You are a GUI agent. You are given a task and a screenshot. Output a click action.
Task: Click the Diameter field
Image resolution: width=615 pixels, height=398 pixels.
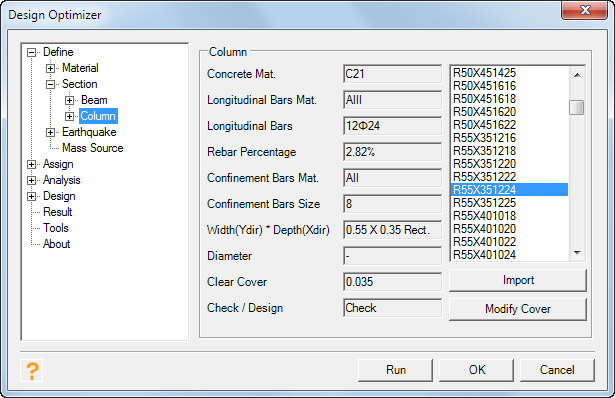[393, 256]
